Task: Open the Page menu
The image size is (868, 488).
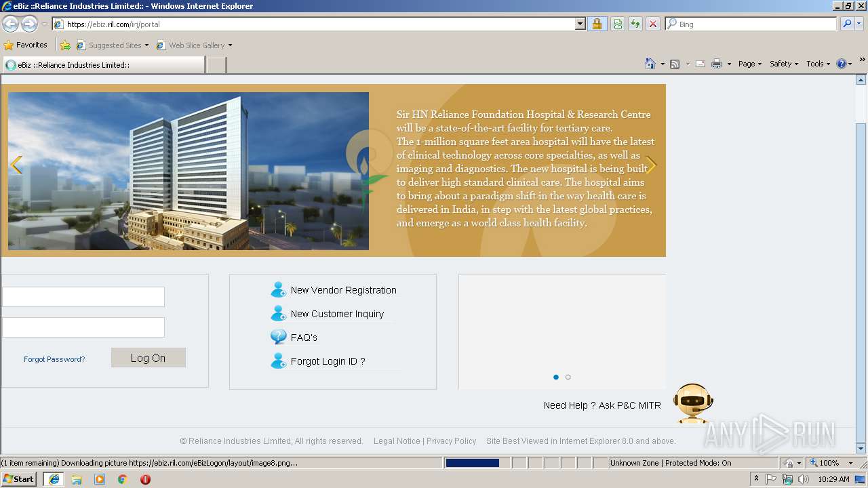Action: pyautogui.click(x=750, y=64)
